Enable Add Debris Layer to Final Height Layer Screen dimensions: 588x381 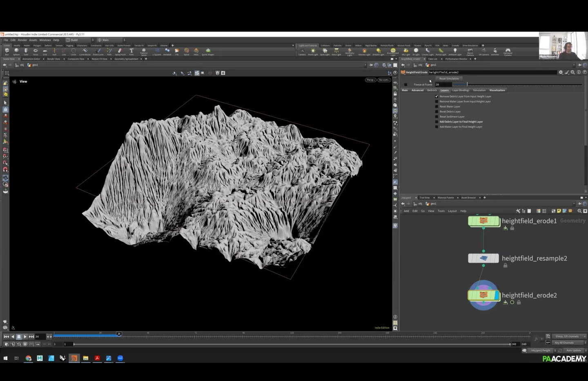437,122
